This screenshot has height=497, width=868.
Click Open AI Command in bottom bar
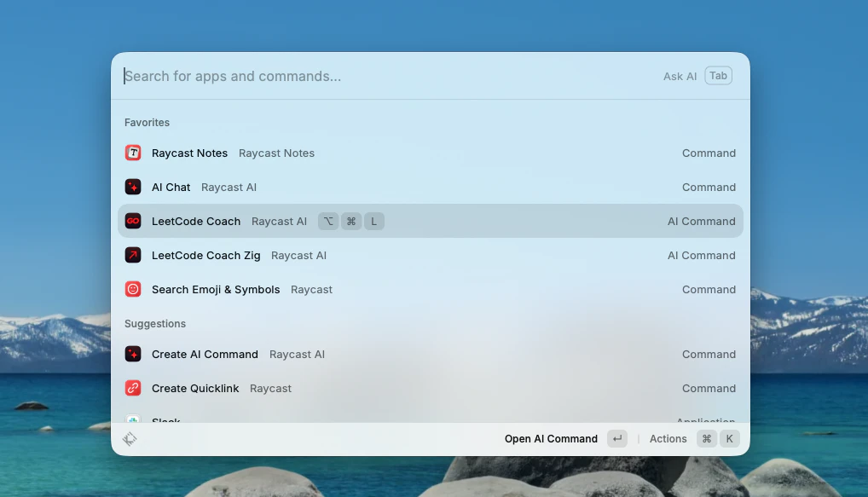click(x=551, y=439)
